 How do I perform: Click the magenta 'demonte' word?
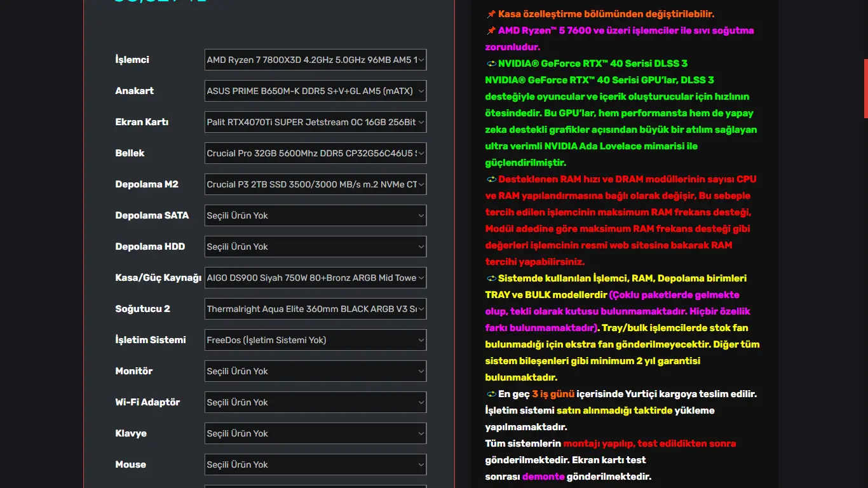point(543,477)
